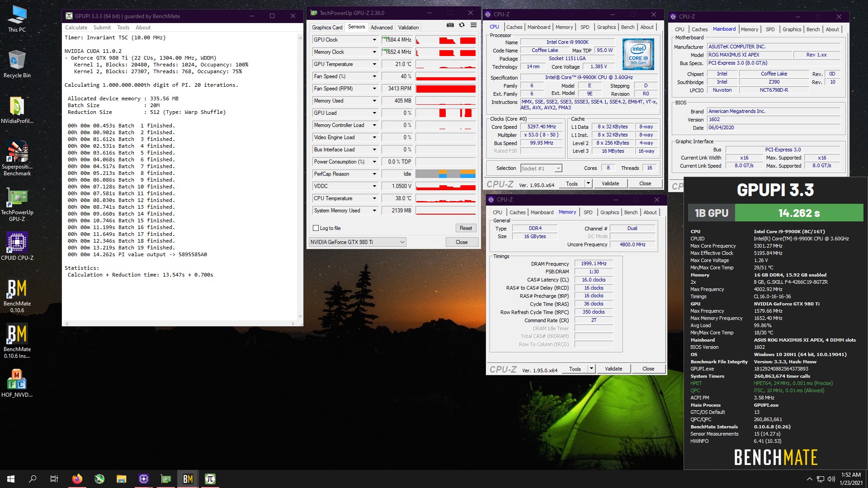Click Close in CPU-Z CPU window

tap(645, 183)
